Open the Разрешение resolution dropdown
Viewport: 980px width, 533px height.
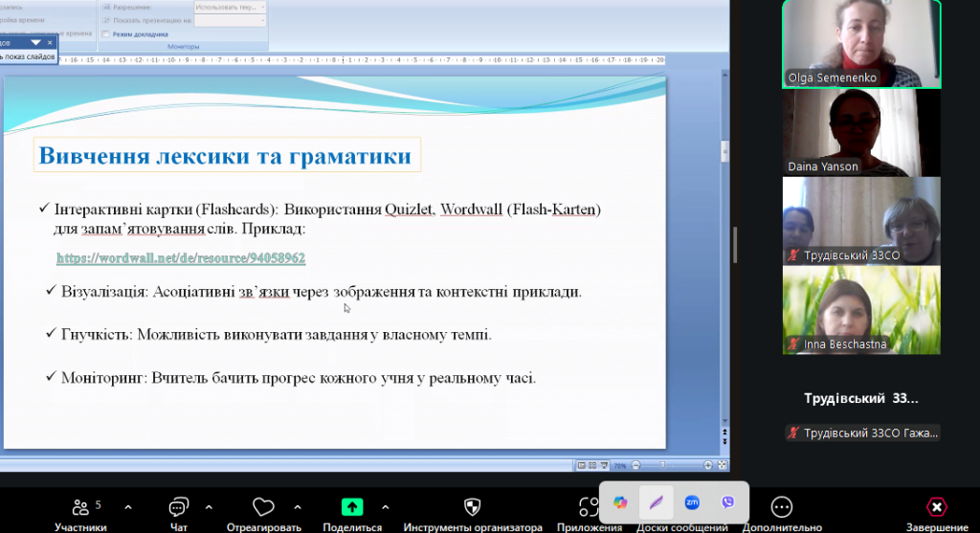[x=230, y=6]
